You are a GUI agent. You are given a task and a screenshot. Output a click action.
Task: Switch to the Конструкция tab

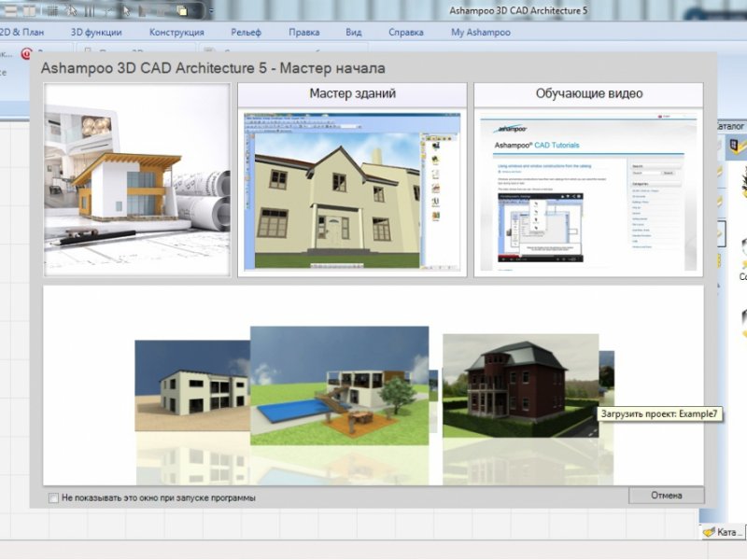pos(176,33)
